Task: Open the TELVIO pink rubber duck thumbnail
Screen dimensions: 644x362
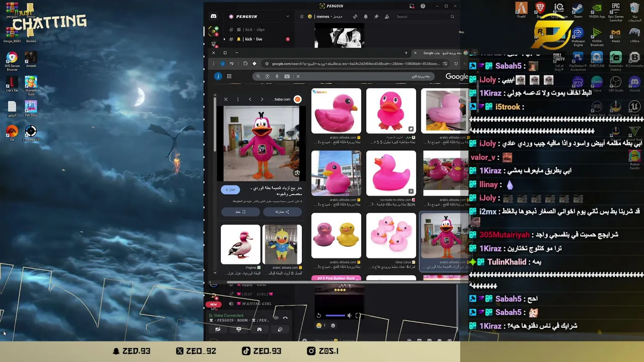Action: pos(336,111)
